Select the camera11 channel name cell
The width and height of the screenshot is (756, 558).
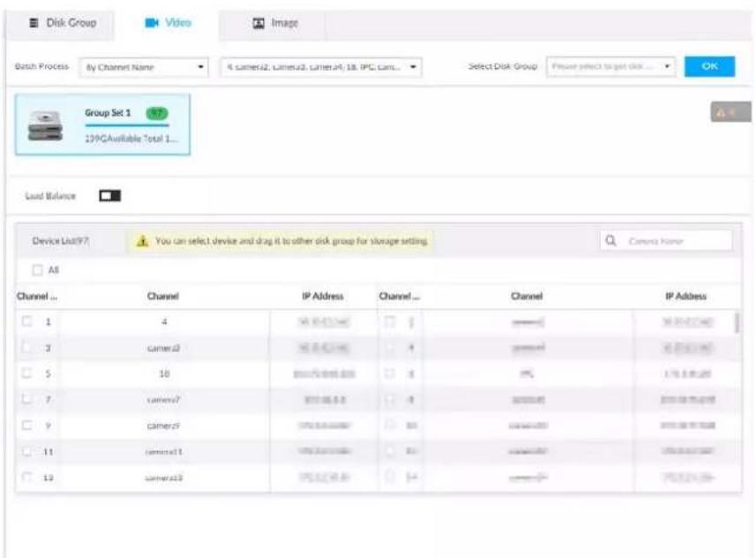pos(164,452)
